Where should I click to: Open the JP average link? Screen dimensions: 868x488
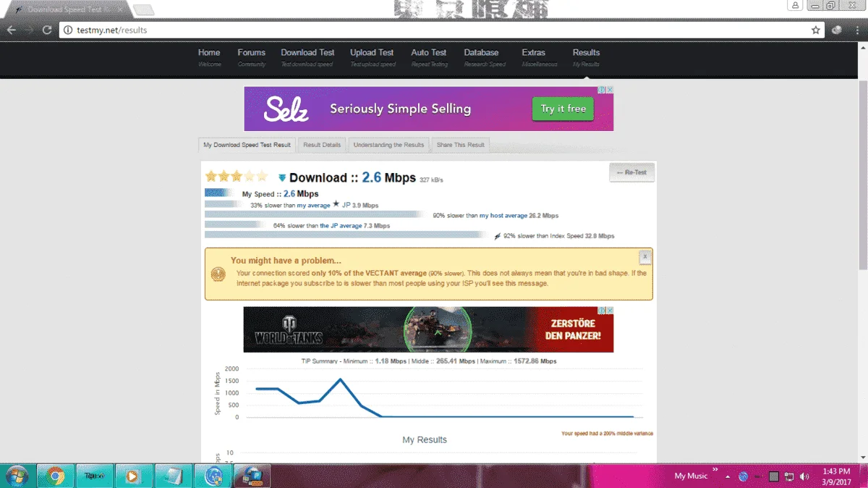pos(341,226)
